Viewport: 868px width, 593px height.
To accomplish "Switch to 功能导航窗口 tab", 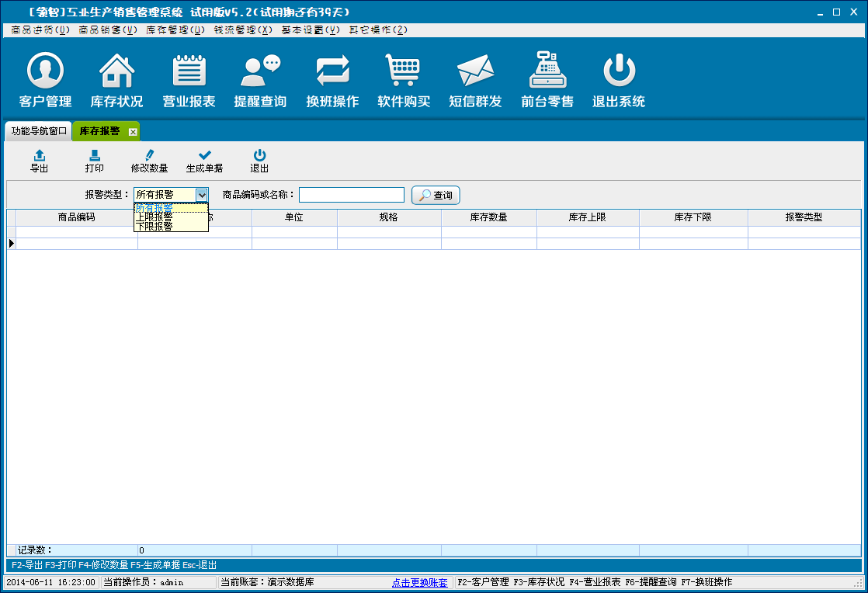I will [39, 131].
